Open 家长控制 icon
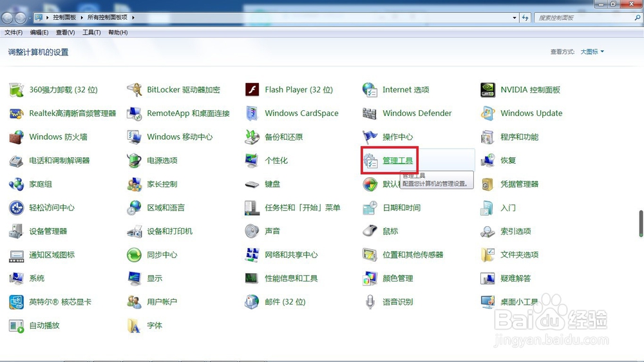644x362 pixels. [x=135, y=184]
